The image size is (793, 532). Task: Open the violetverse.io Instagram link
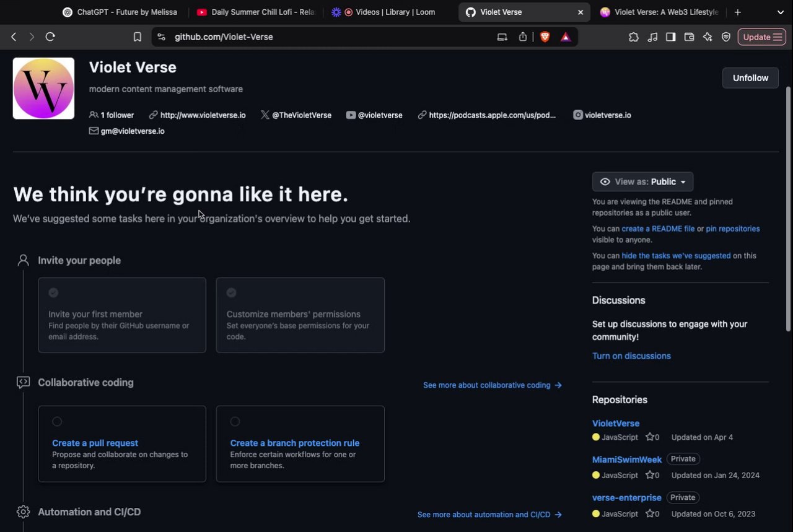608,115
